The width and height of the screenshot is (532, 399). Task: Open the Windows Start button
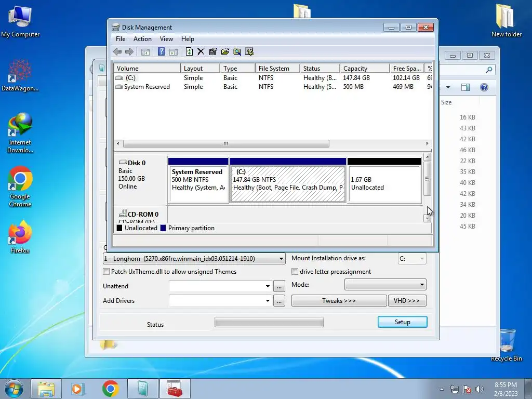pos(14,389)
